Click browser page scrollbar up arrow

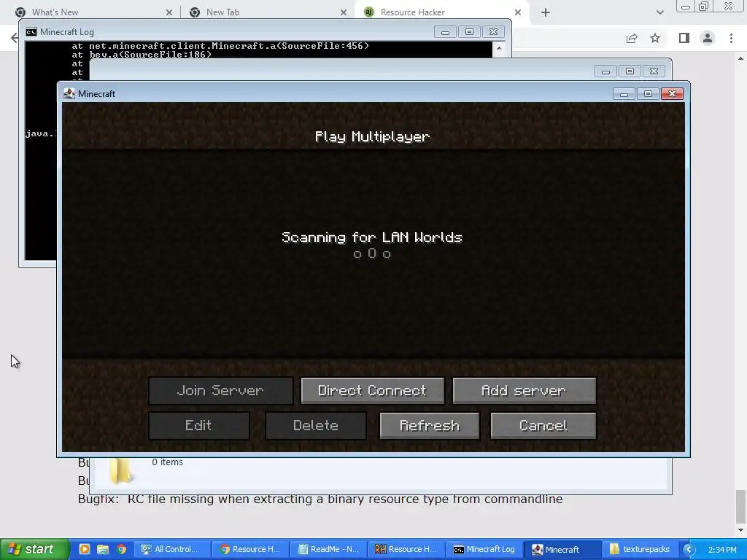click(740, 58)
